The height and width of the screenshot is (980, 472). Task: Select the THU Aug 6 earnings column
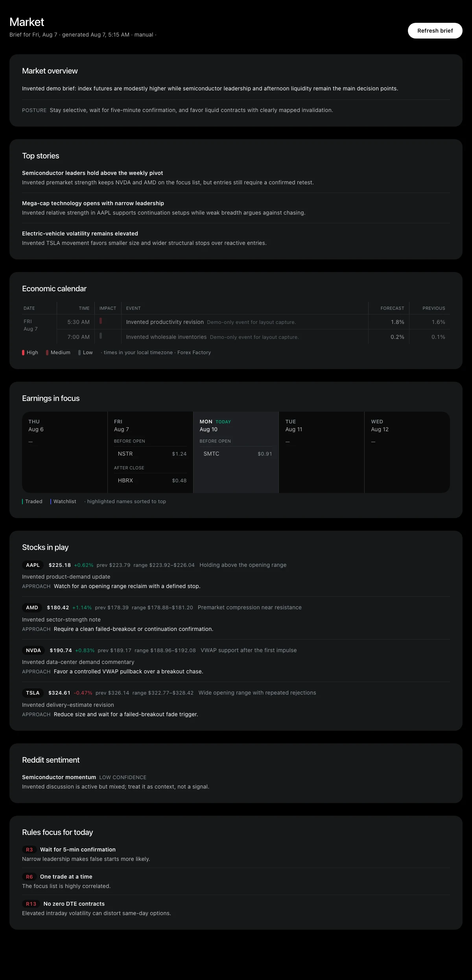(65, 452)
